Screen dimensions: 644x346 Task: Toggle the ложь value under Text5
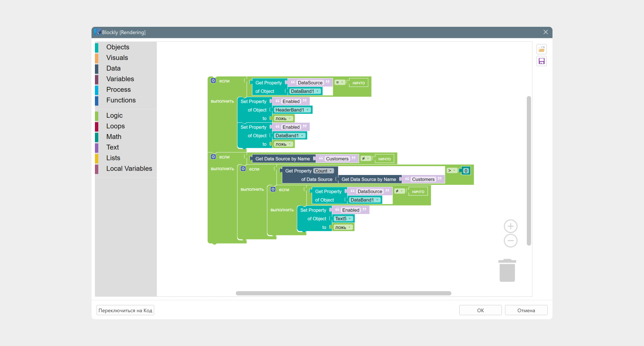pos(343,227)
